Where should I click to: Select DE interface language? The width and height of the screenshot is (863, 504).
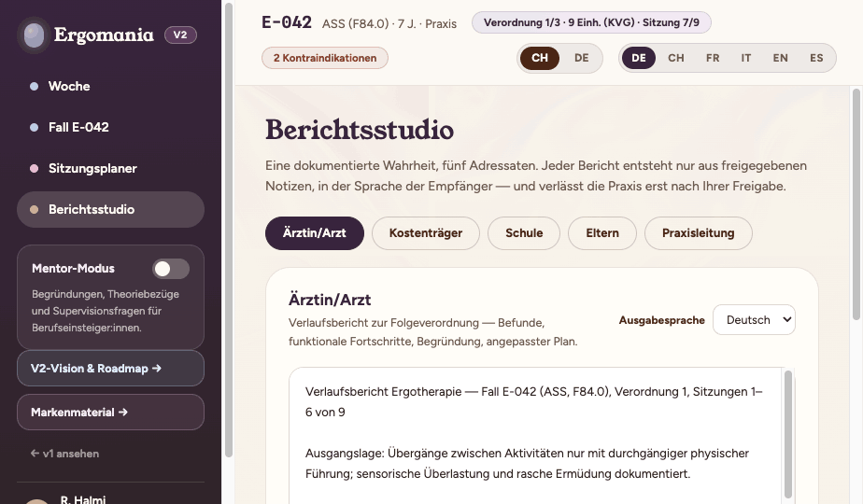pyautogui.click(x=639, y=58)
